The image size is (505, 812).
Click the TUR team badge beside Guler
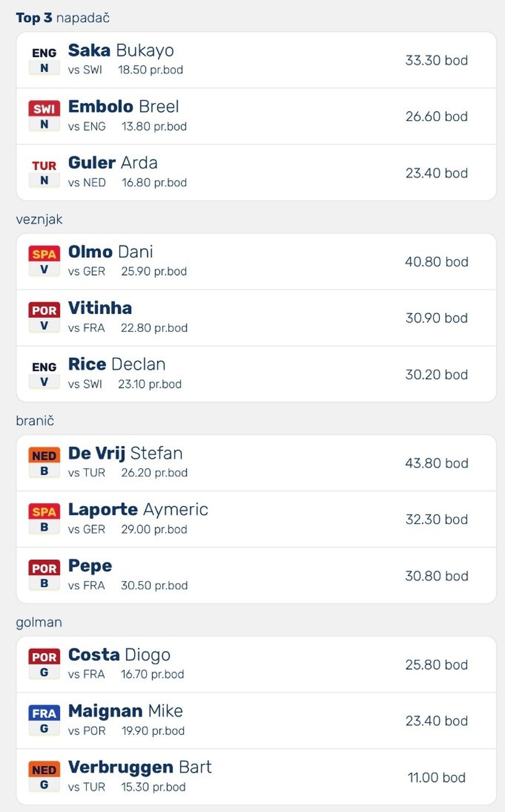44,166
